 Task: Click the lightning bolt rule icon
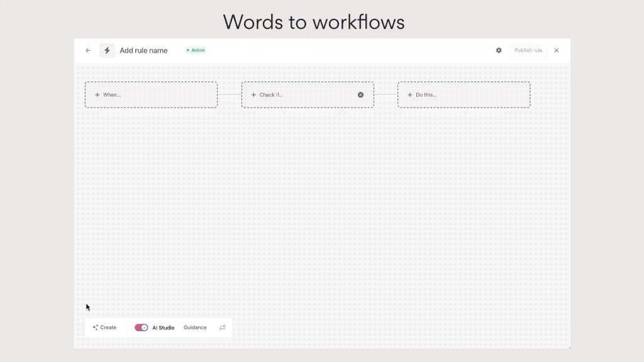coord(107,50)
